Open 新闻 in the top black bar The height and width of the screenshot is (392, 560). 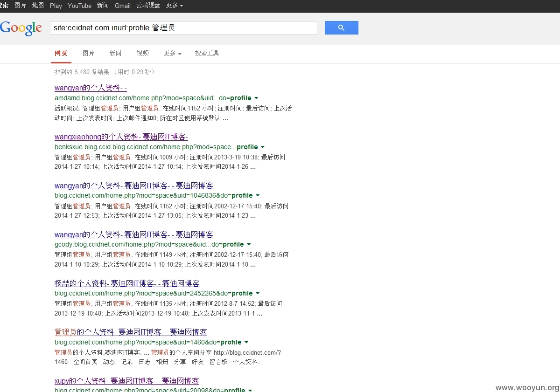coord(103,6)
